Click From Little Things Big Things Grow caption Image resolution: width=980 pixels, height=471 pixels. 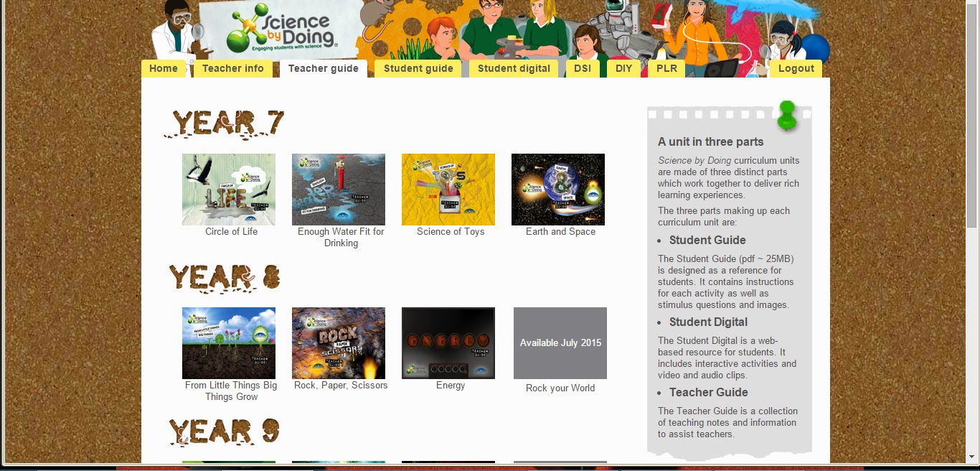click(x=231, y=391)
